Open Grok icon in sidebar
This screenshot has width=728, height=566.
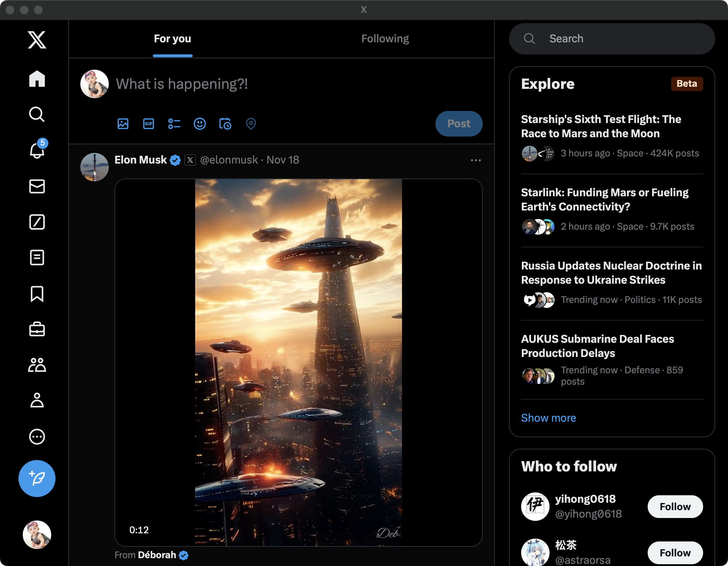[x=37, y=222]
